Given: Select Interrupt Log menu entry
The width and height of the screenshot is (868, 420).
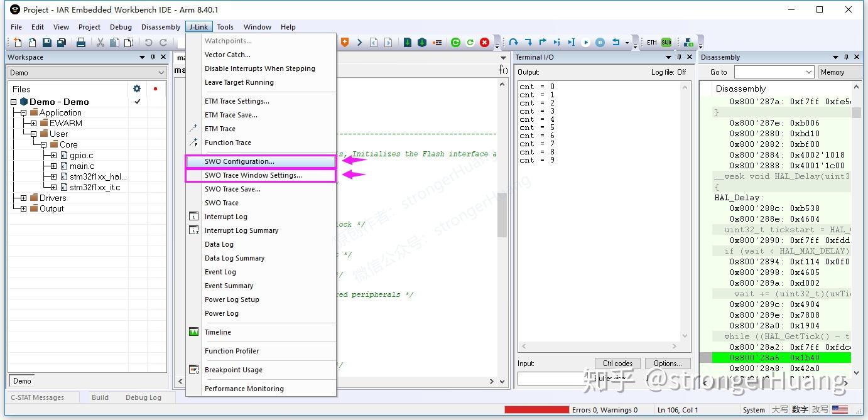Looking at the screenshot, I should [260, 217].
